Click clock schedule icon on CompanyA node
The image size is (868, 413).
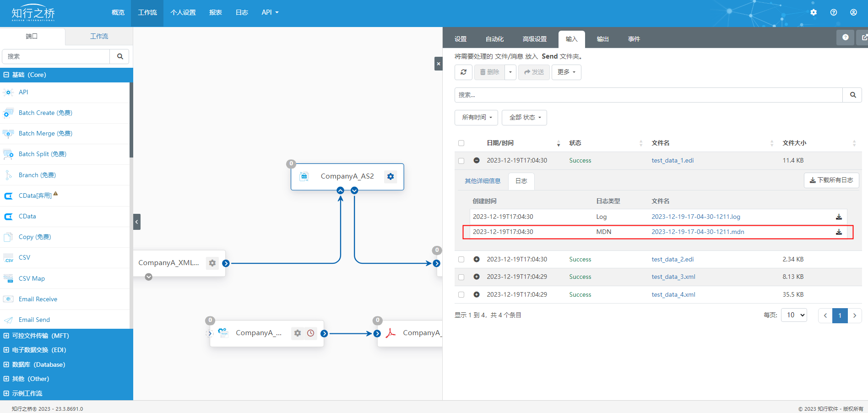[x=311, y=333]
